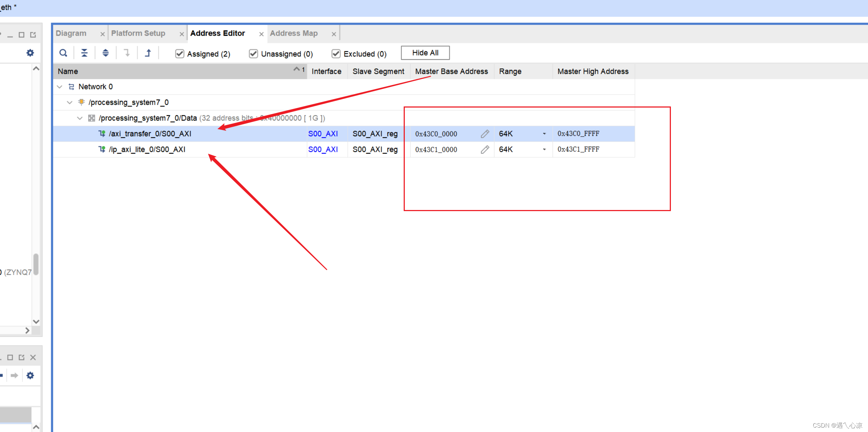
Task: Click the Slave Segment column header
Action: coord(378,72)
